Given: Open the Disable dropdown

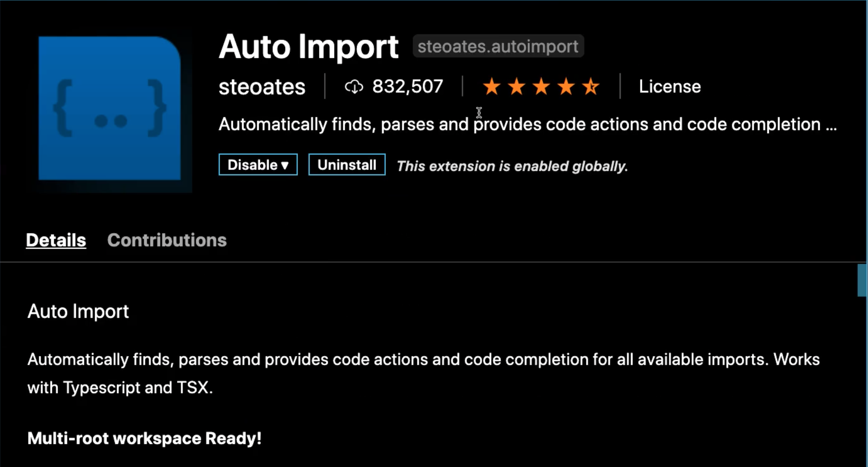Looking at the screenshot, I should tap(258, 165).
